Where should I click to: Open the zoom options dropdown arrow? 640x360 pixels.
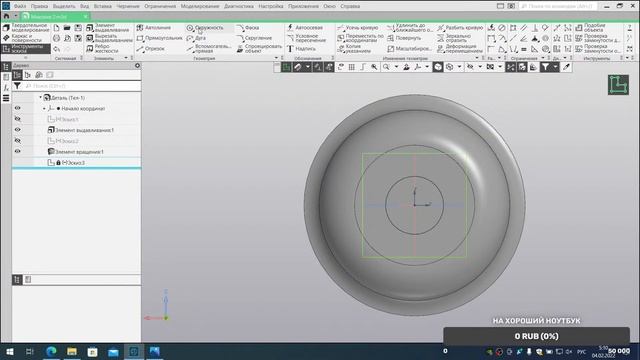pyautogui.click(x=396, y=67)
